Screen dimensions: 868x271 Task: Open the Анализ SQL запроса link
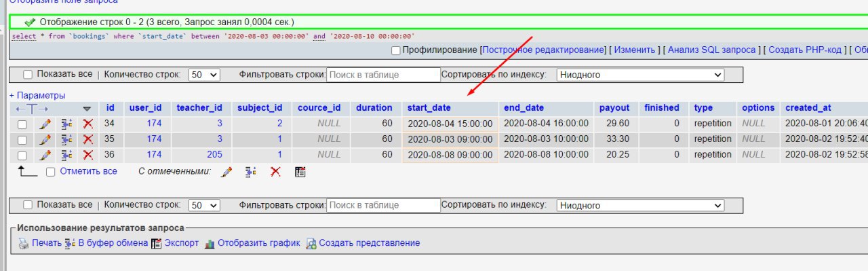coord(711,50)
